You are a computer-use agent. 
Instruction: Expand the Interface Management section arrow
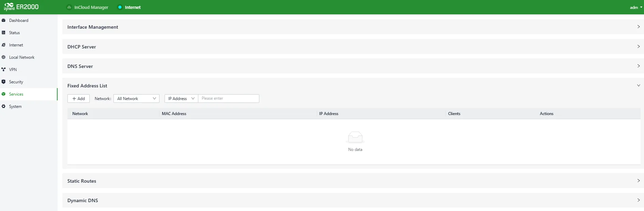pos(638,27)
